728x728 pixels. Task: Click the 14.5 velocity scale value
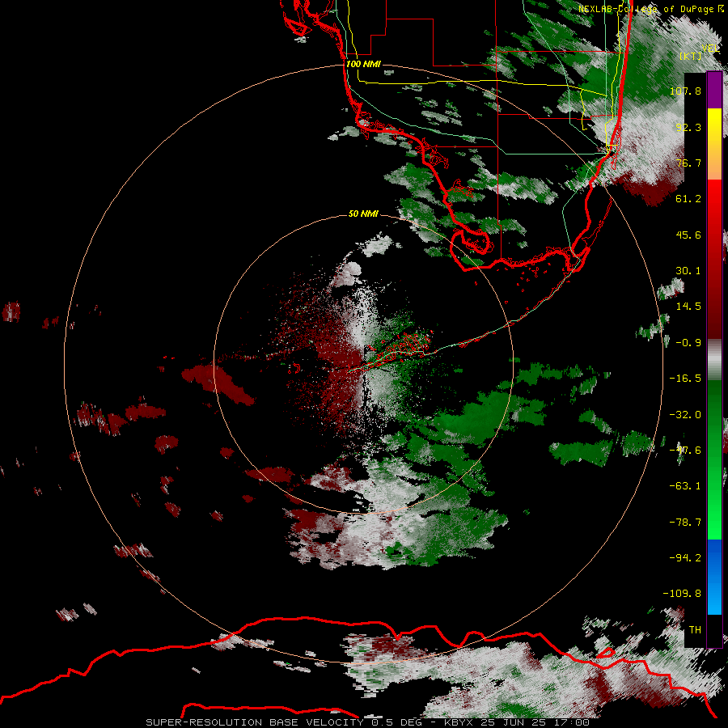click(688, 307)
